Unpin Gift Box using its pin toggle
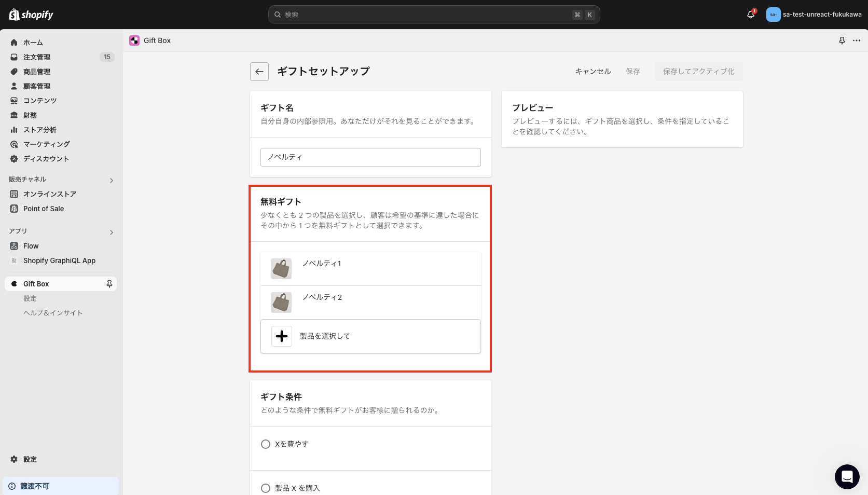The image size is (868, 495). pos(109,284)
